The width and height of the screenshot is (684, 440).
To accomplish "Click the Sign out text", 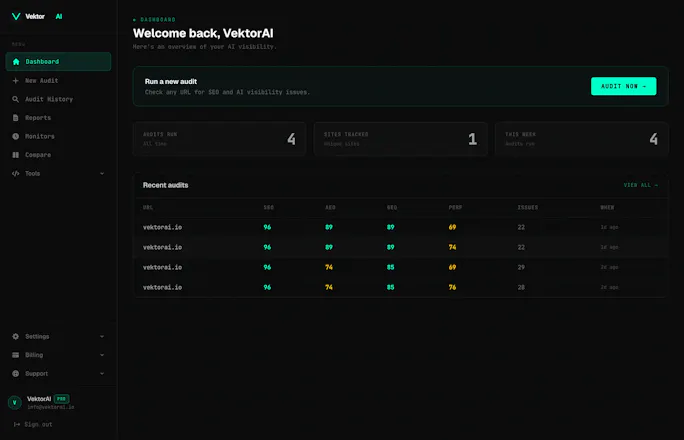I will 38,424.
